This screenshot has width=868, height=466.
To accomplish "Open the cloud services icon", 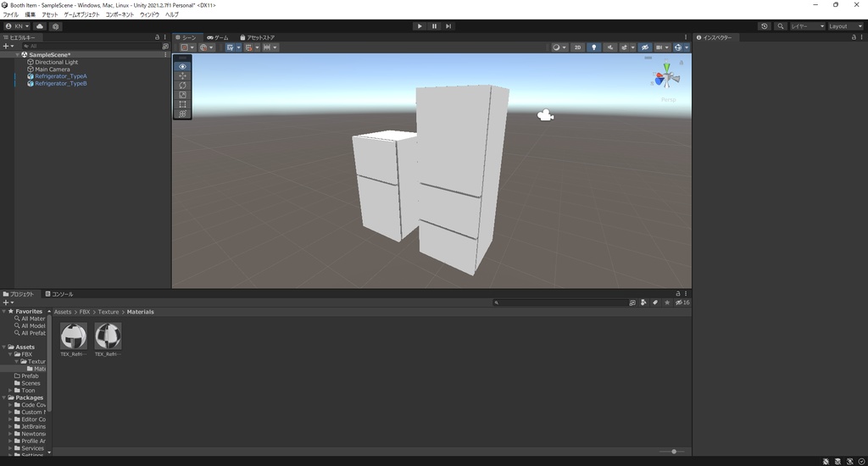I will point(40,26).
